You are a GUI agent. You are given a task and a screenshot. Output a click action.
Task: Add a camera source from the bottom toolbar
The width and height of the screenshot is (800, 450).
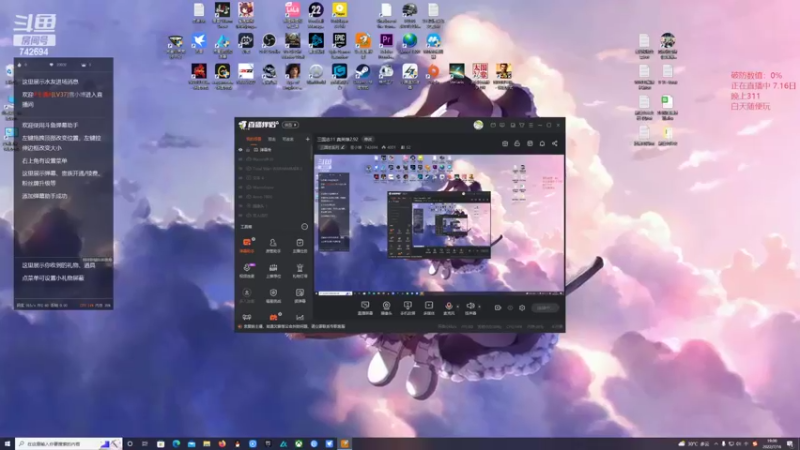point(386,308)
